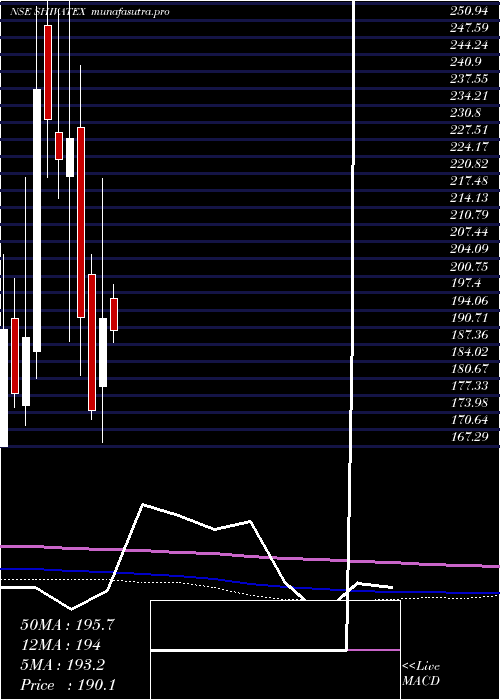Viewport: 500px width, 700px height.
Task: Click price label 214.13
Action: [469, 197]
